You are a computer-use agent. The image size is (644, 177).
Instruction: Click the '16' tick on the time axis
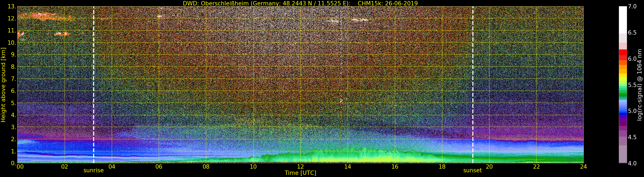coord(395,167)
